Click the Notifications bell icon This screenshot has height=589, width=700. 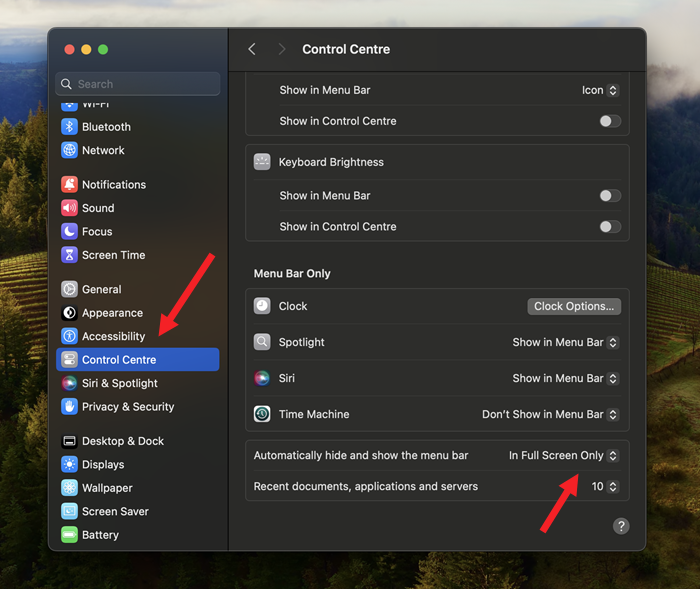[x=69, y=184]
